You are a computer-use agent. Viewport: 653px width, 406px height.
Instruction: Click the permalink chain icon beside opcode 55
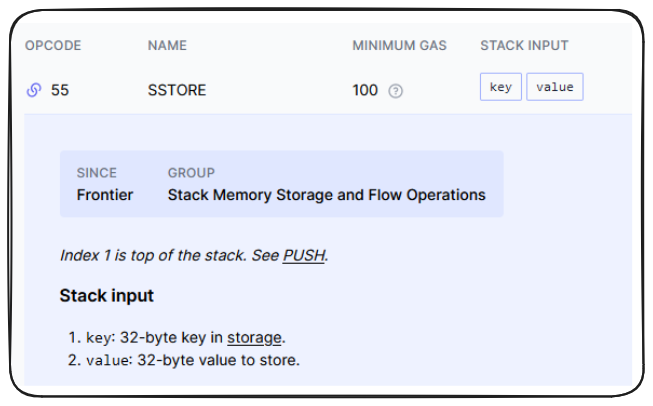tap(34, 90)
